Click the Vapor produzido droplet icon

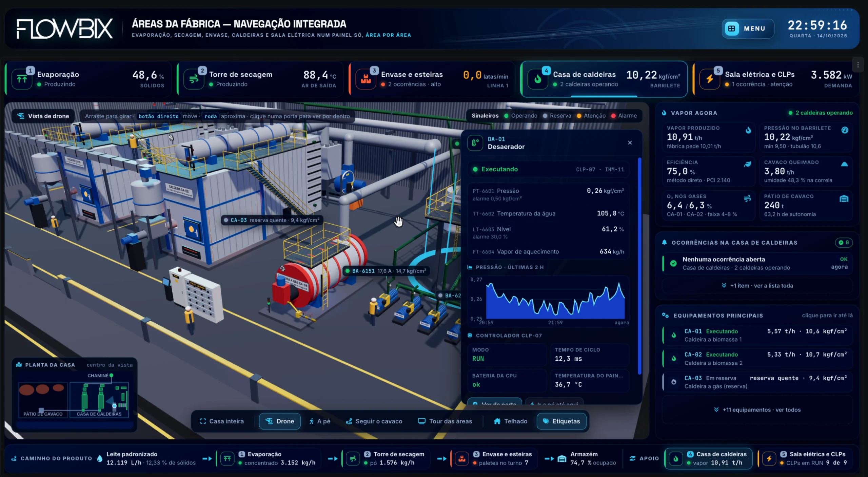[748, 130]
